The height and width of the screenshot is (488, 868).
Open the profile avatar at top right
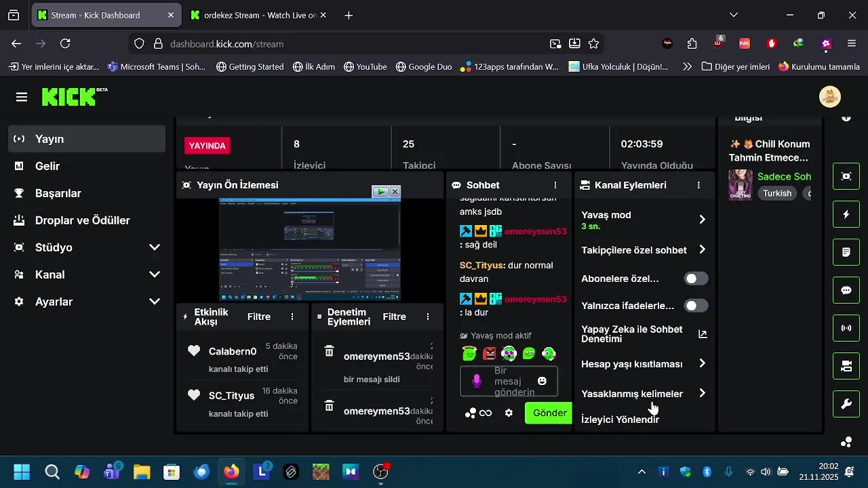(830, 97)
